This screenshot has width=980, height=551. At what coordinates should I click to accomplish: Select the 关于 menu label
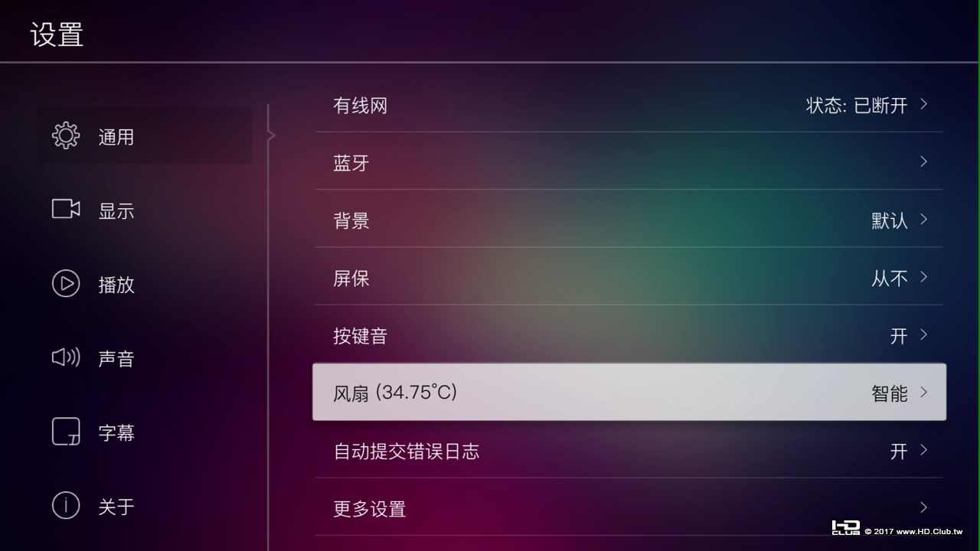point(116,507)
